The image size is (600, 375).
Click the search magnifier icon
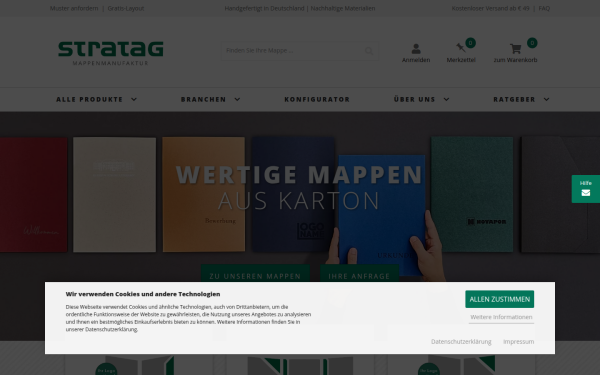368,51
